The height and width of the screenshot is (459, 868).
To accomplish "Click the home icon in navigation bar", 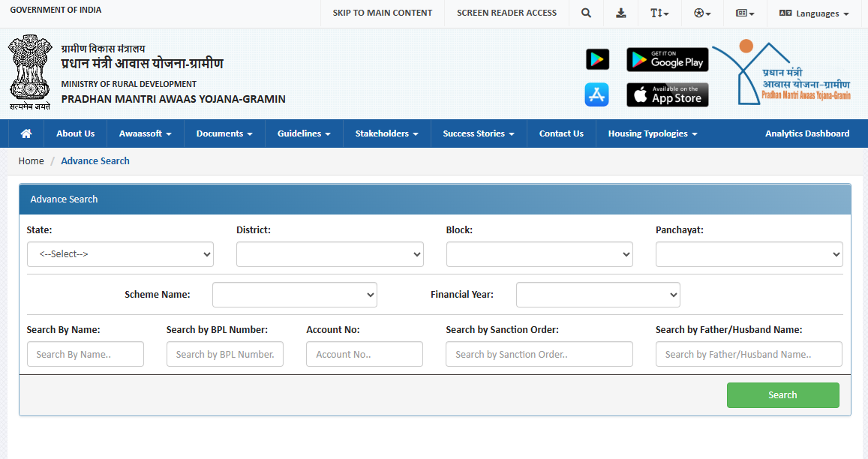I will tap(26, 133).
